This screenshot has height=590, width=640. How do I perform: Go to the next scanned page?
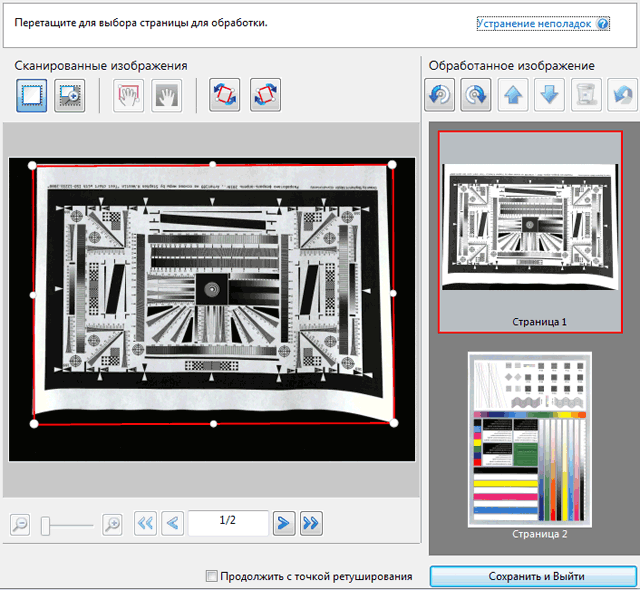284,522
